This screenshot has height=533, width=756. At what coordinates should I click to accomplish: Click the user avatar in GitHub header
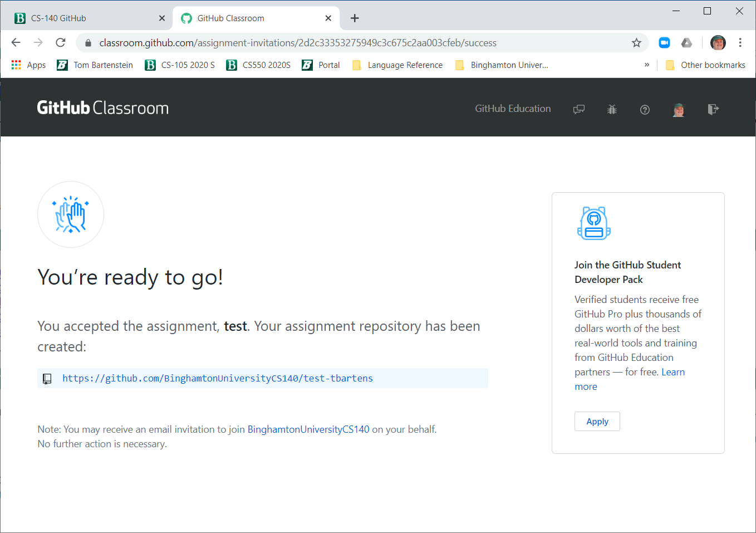678,110
